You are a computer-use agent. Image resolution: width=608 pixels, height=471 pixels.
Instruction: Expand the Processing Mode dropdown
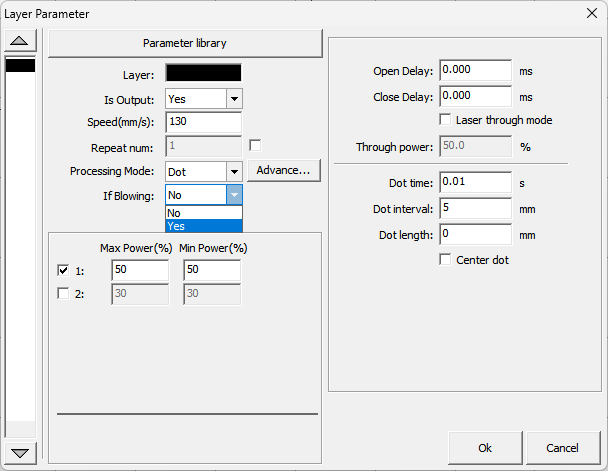(233, 172)
